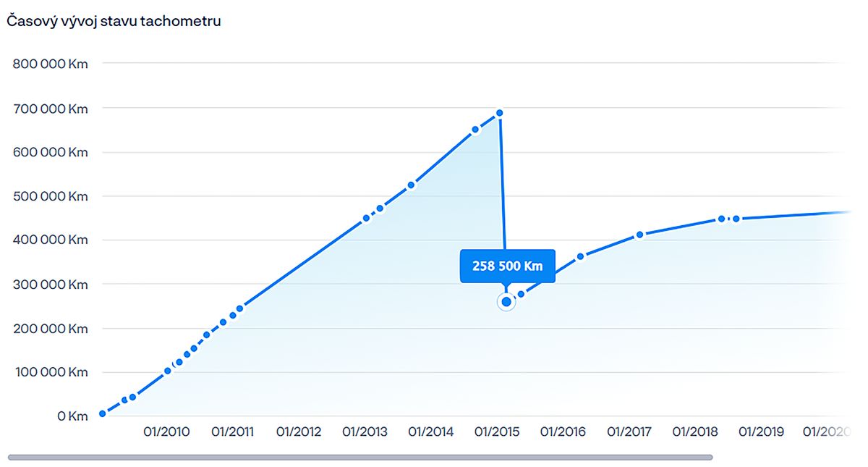Click the horizontal scrollbar below the chart
Screen dimensions: 868x467
359,458
